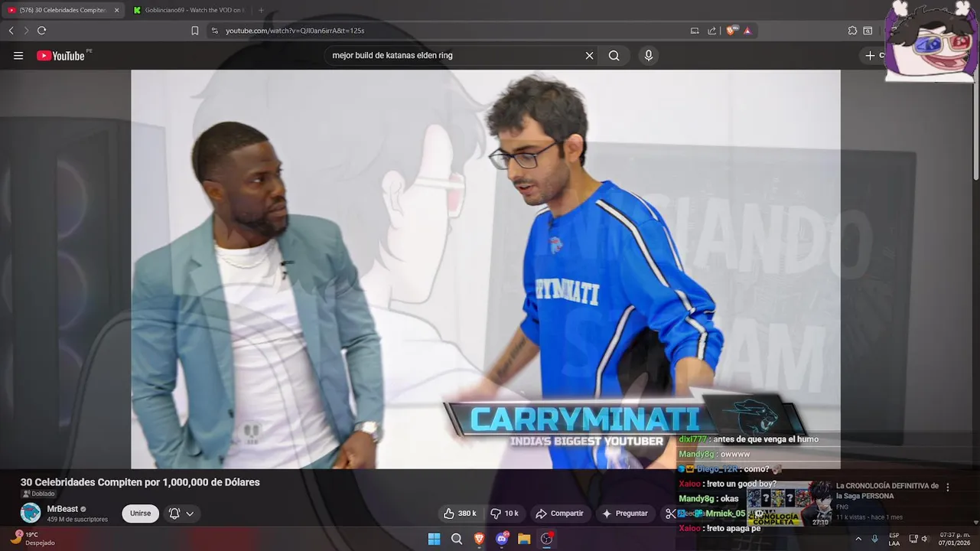Open the three-dot menu of suggested video

948,487
